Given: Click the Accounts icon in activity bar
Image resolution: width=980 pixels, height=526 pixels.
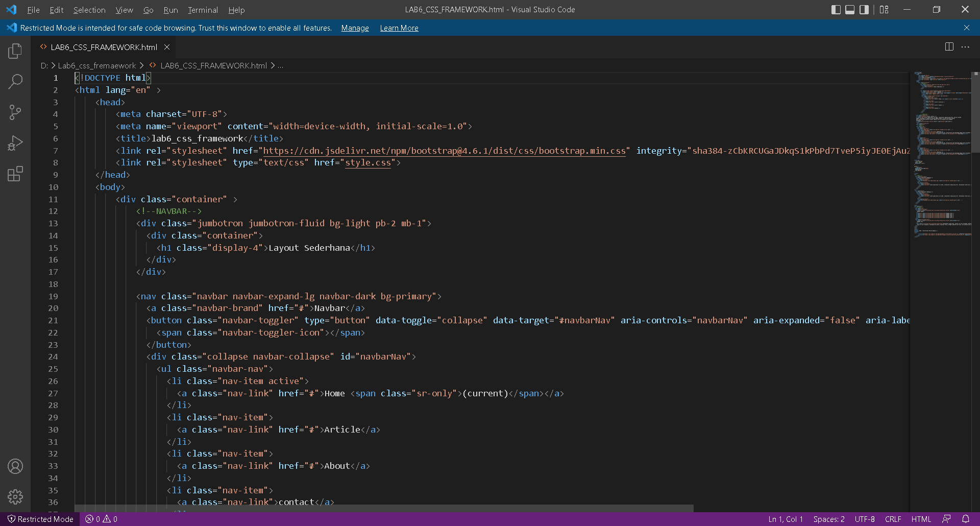Looking at the screenshot, I should (x=15, y=466).
